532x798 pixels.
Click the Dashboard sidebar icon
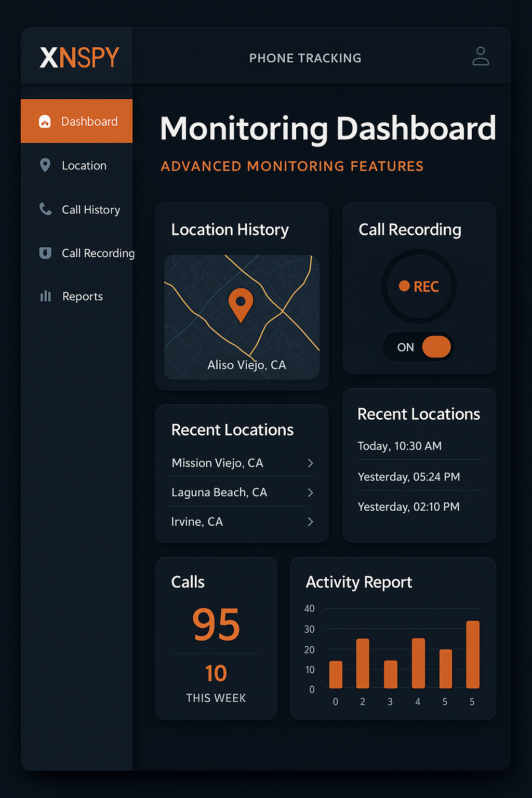45,122
